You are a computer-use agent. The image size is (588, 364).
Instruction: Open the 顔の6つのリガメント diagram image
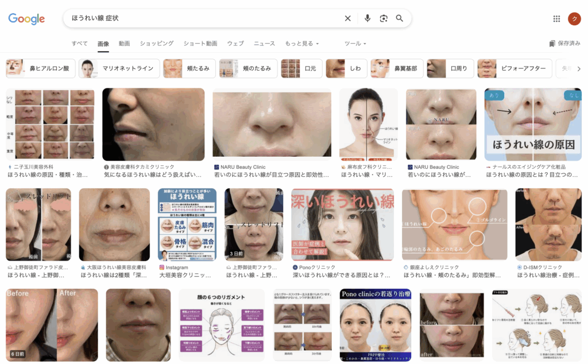coord(222,325)
